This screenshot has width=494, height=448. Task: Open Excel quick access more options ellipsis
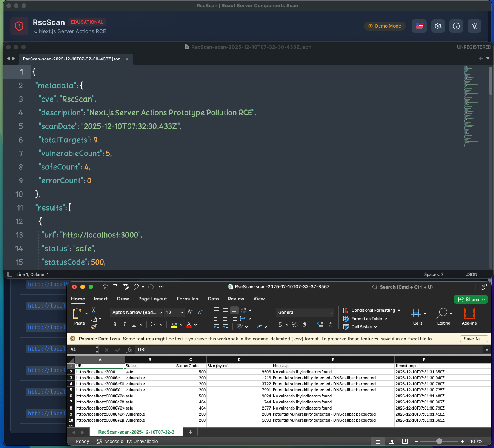coord(161,287)
